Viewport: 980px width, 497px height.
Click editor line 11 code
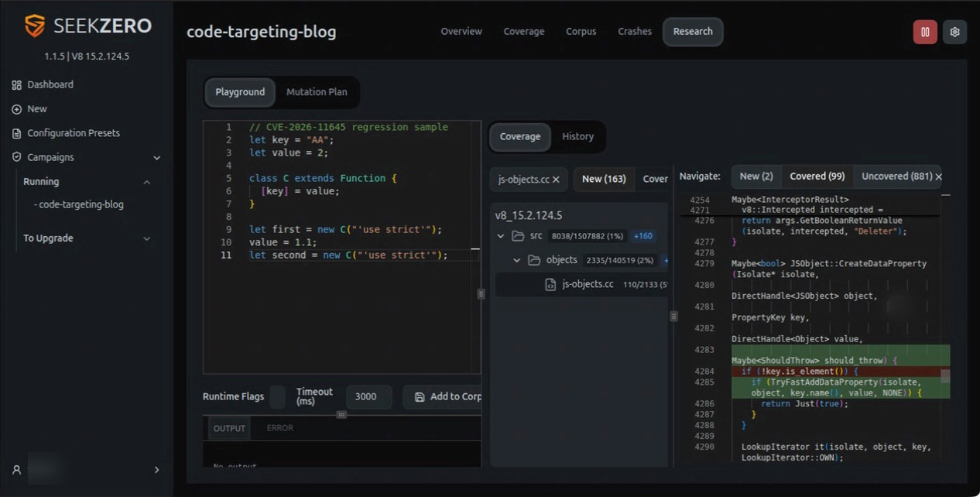348,255
